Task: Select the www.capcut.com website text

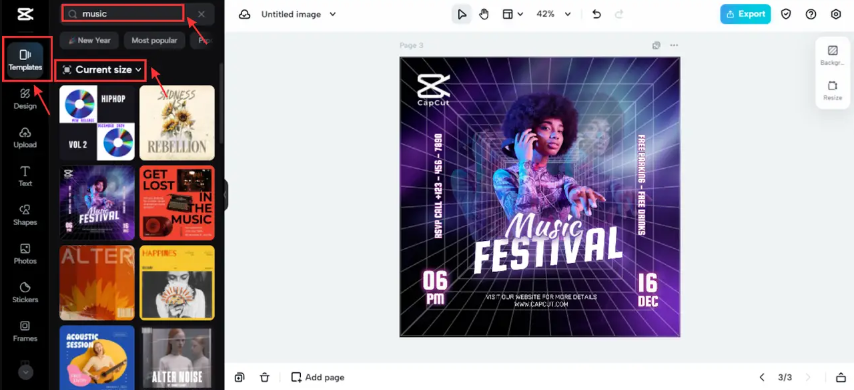Action: point(541,304)
